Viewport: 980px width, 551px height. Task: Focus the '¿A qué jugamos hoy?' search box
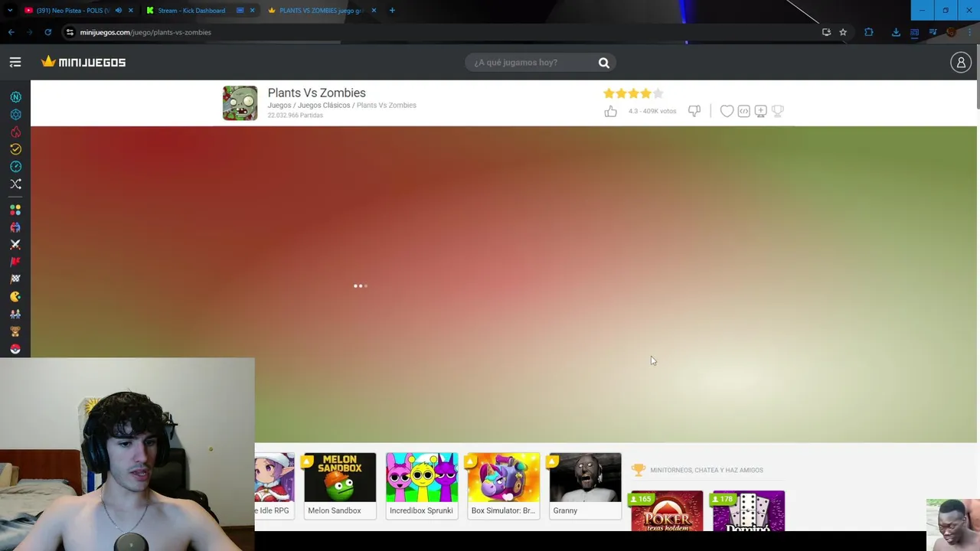531,63
